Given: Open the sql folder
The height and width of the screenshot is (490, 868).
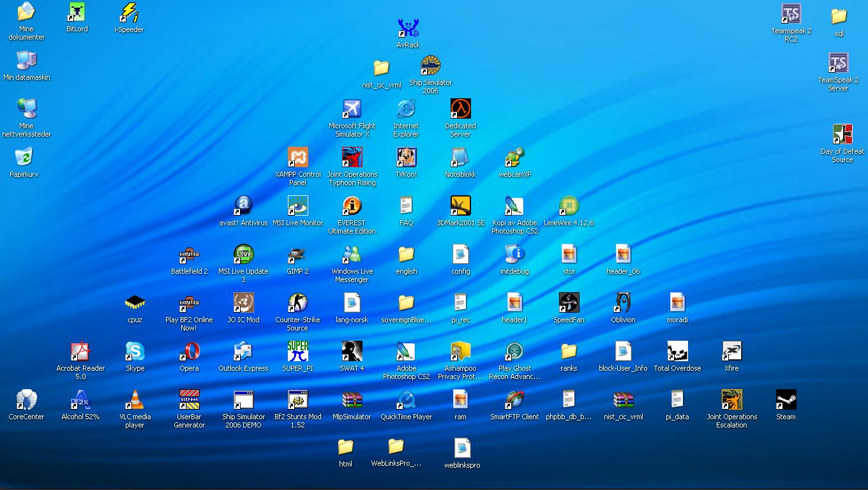Looking at the screenshot, I should (839, 17).
